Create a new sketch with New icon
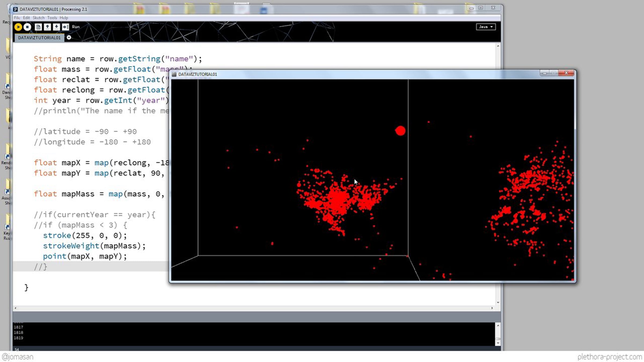Image resolution: width=644 pixels, height=362 pixels. click(38, 27)
